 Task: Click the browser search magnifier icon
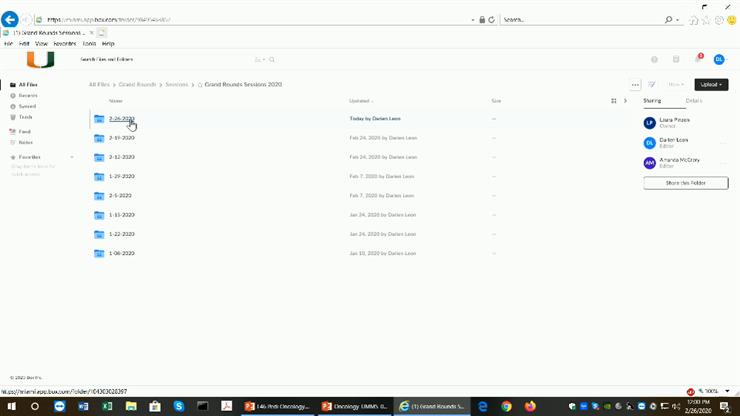tap(668, 20)
